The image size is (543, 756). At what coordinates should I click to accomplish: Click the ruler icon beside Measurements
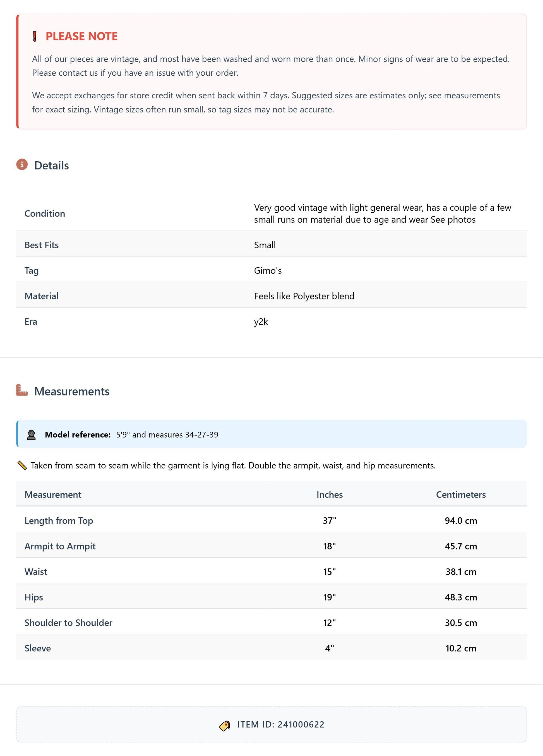click(22, 390)
